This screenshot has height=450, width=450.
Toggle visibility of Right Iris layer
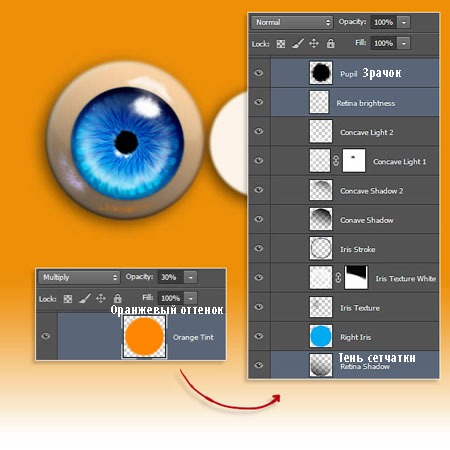[x=259, y=336]
